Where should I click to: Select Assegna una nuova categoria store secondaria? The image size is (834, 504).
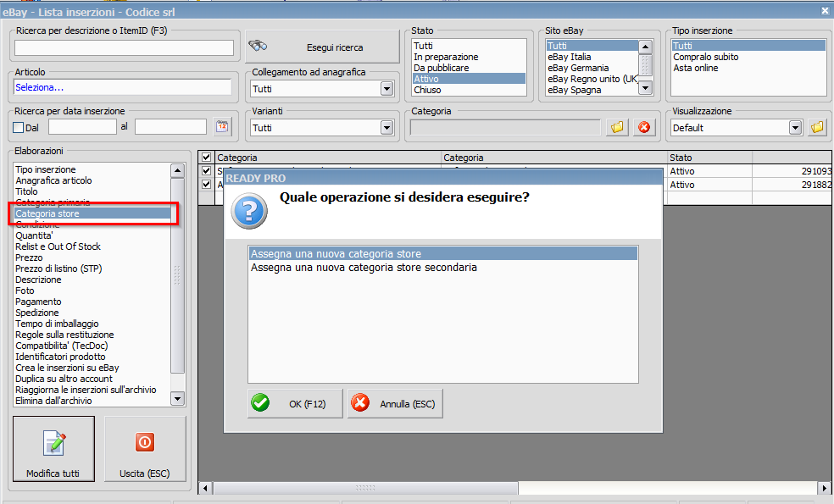point(442,268)
